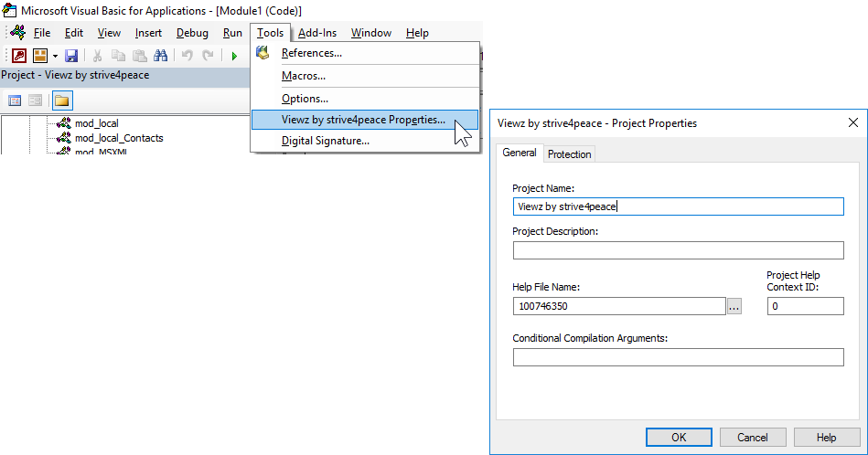Open the Edit menu
The width and height of the screenshot is (868, 455).
[73, 33]
